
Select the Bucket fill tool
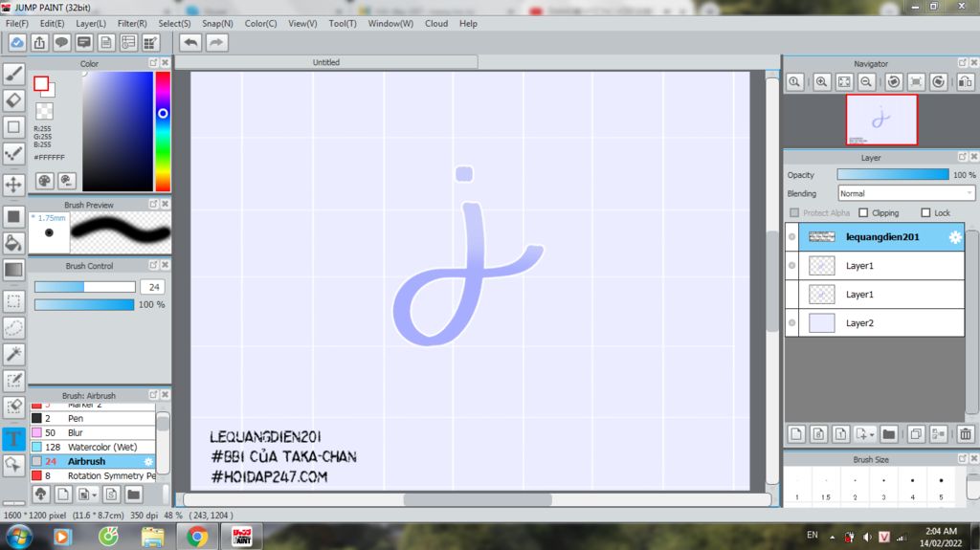(13, 243)
